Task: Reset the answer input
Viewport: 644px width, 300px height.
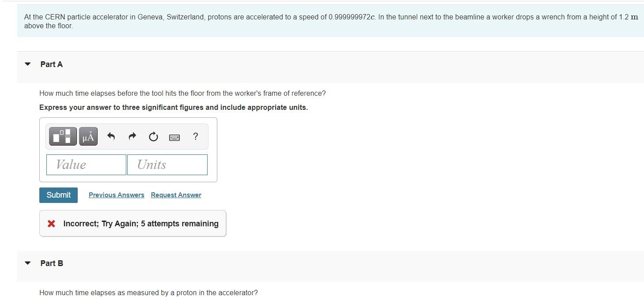Action: click(153, 136)
